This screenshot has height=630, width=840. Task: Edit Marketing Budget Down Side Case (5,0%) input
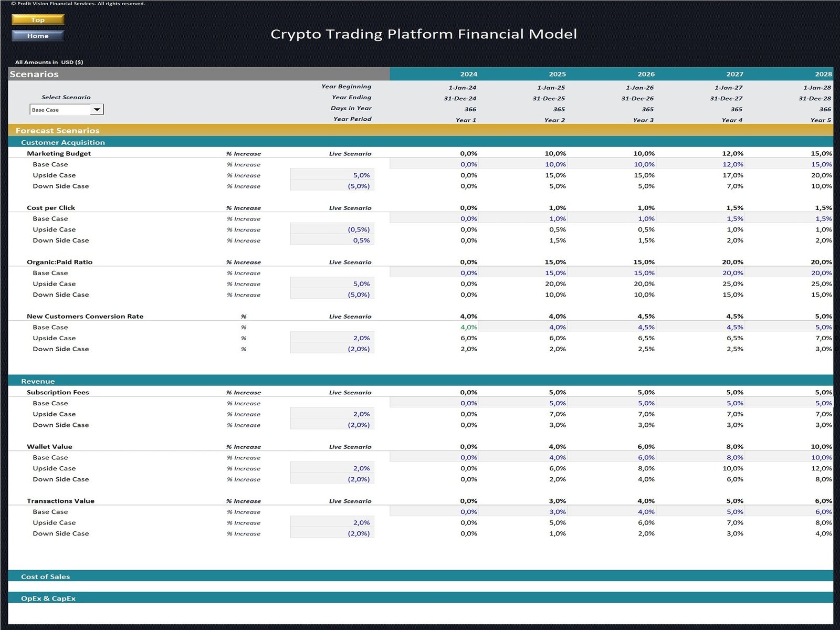(x=332, y=186)
